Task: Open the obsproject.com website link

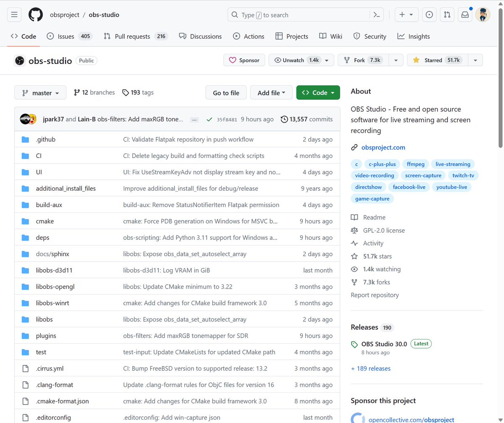Action: click(x=383, y=147)
